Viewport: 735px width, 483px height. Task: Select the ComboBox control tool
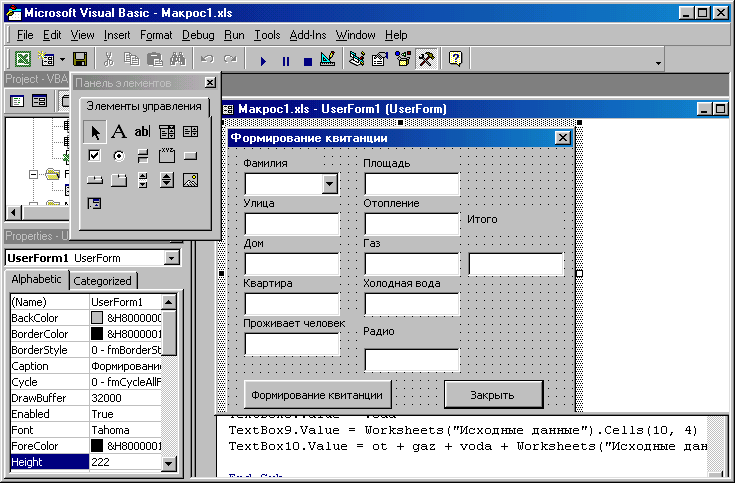[166, 132]
